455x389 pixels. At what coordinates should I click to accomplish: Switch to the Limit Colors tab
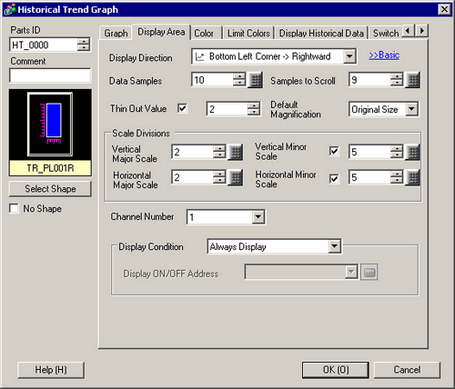point(249,33)
